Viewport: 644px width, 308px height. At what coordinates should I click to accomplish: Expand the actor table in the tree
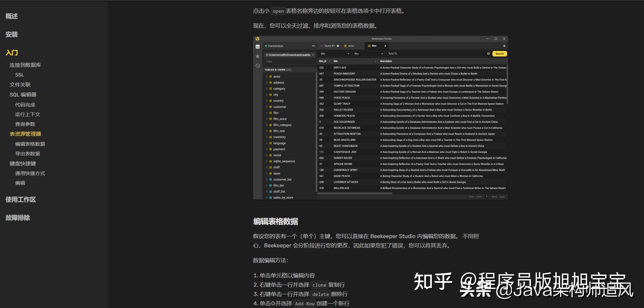click(267, 76)
